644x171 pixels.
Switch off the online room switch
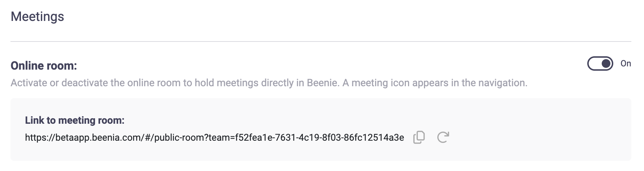(600, 64)
